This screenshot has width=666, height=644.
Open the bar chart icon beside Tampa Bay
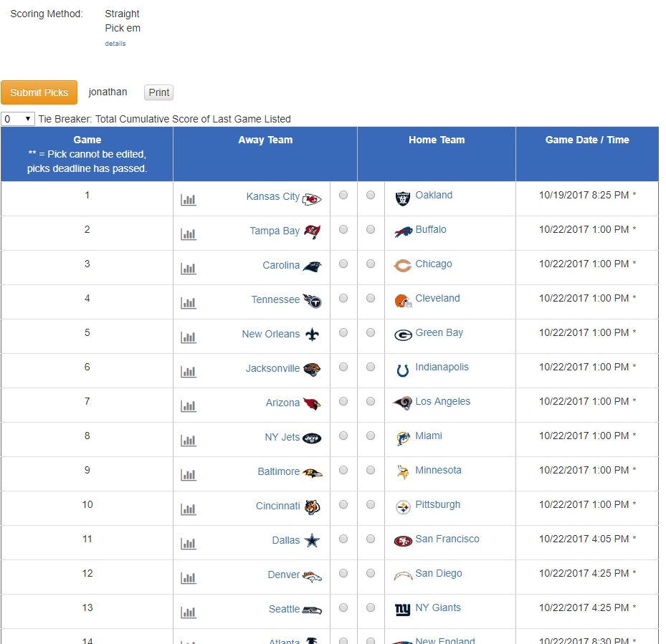189,234
